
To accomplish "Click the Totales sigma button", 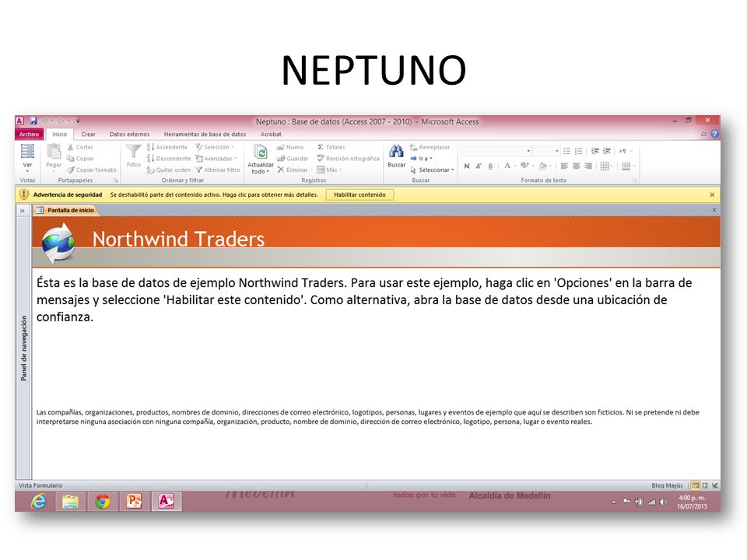I will [x=331, y=147].
